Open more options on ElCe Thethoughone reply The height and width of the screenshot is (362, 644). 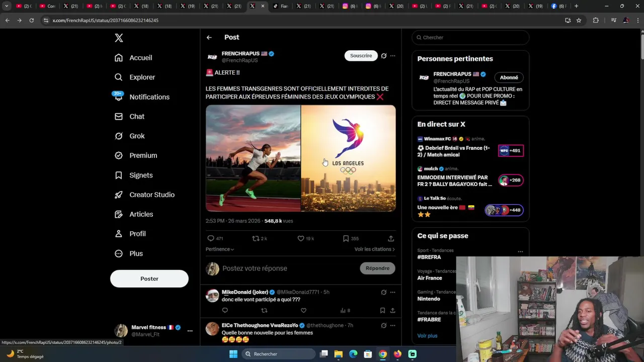point(393,325)
